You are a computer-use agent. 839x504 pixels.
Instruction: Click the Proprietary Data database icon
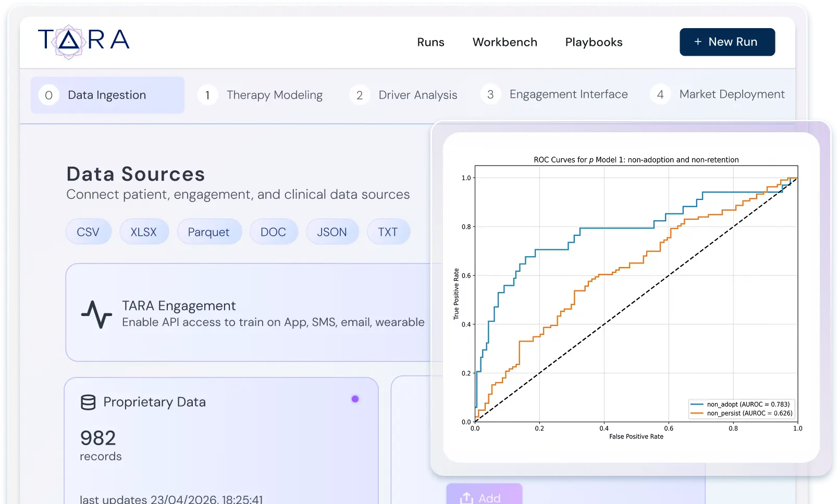[88, 402]
